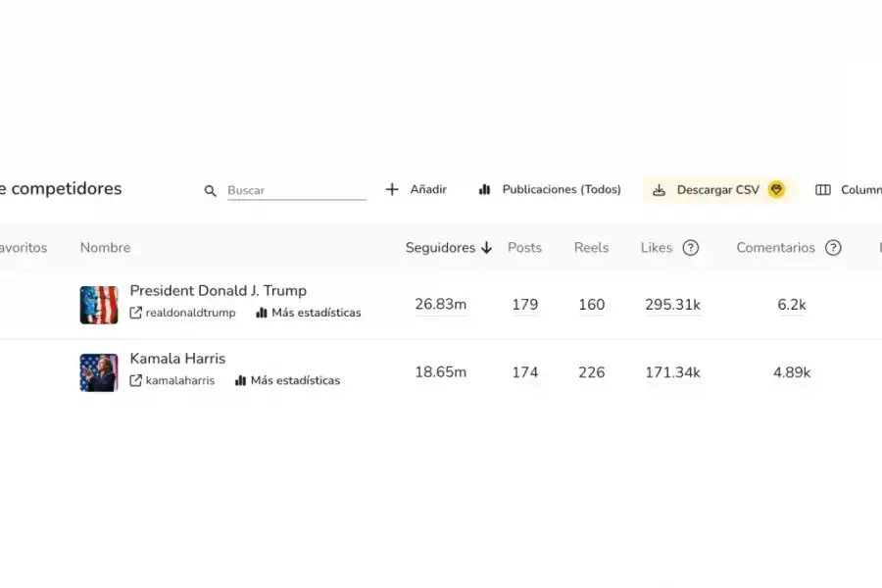Open the Publicaciones (Todos) filter selector

549,189
